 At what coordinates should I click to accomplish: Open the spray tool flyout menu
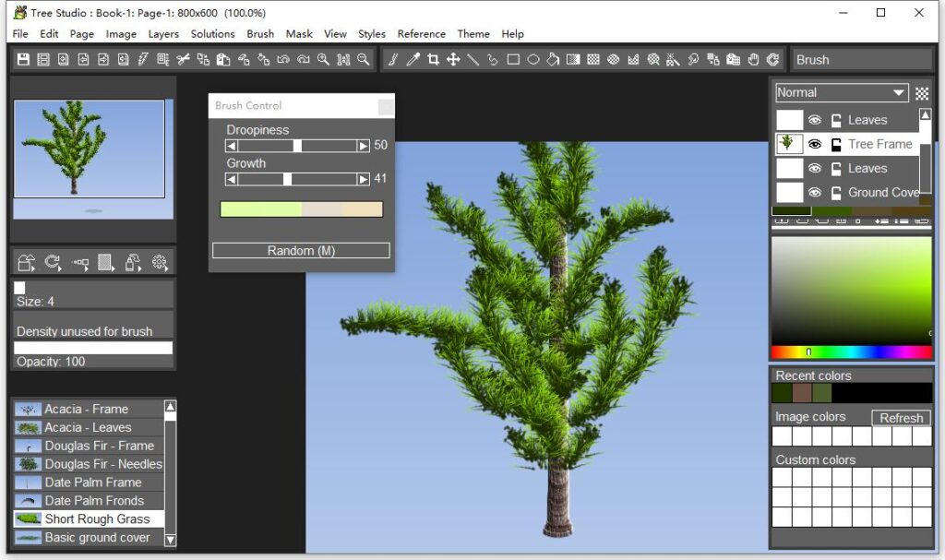pyautogui.click(x=674, y=60)
